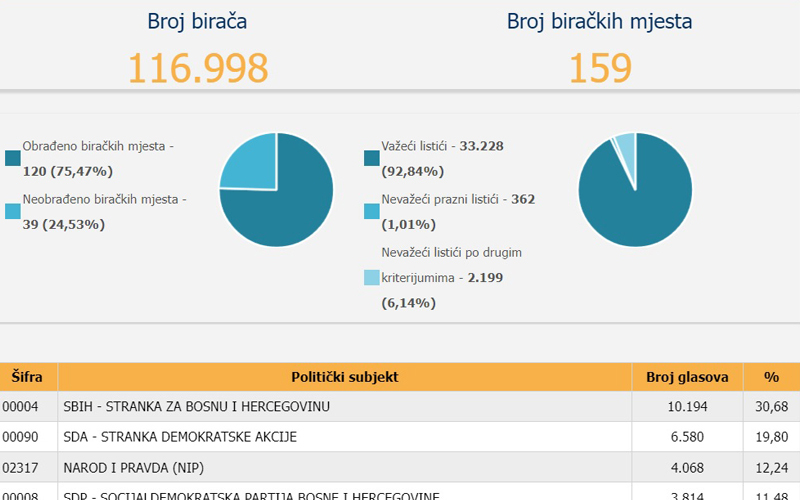The height and width of the screenshot is (500, 800).
Task: Click the (1,01%) percentage text
Action: click(408, 224)
